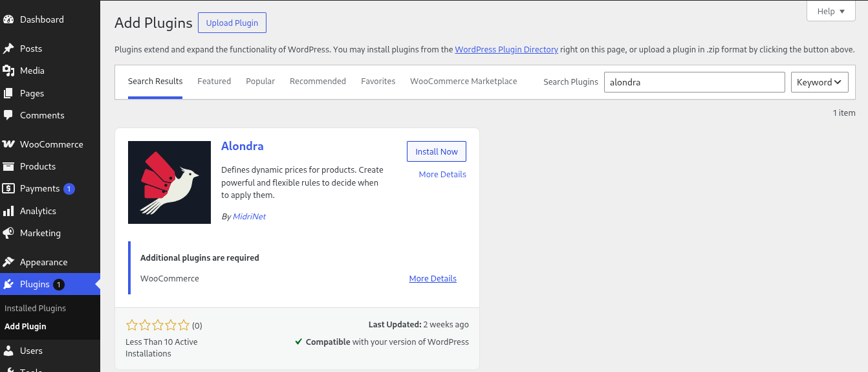868x372 pixels.
Task: Click the "Additional plugins are required" notice heading
Action: pos(200,257)
